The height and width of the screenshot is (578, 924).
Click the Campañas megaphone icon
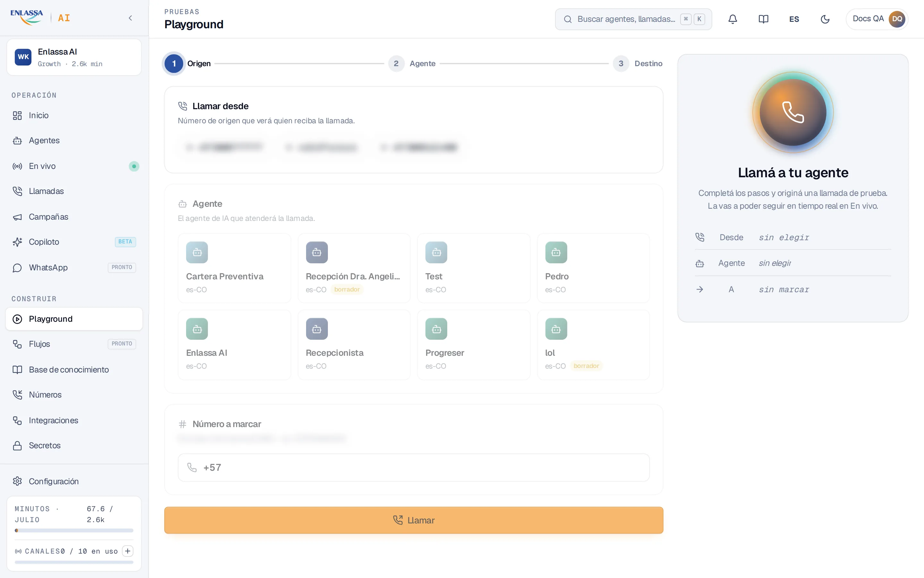click(17, 217)
